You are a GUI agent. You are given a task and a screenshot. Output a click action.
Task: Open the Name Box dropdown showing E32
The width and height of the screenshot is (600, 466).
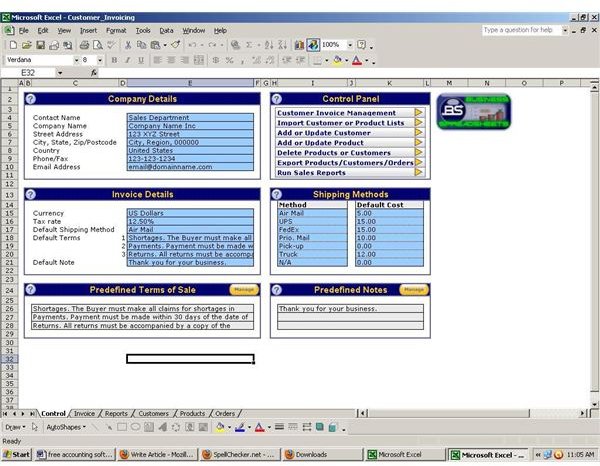point(60,73)
